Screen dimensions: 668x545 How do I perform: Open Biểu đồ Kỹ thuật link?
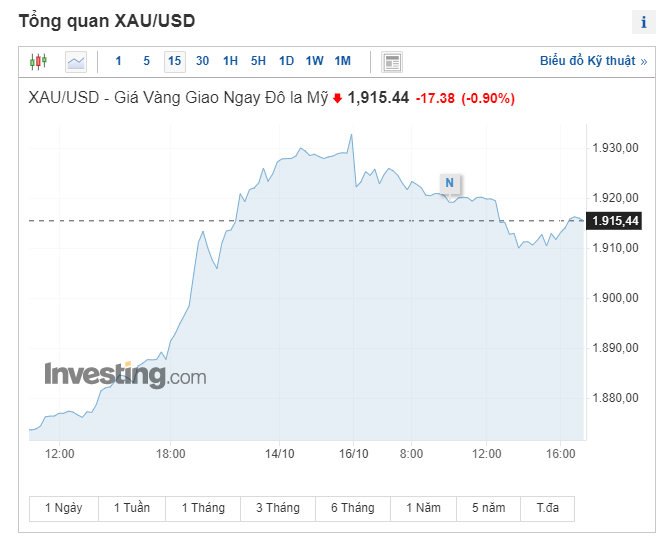(593, 61)
